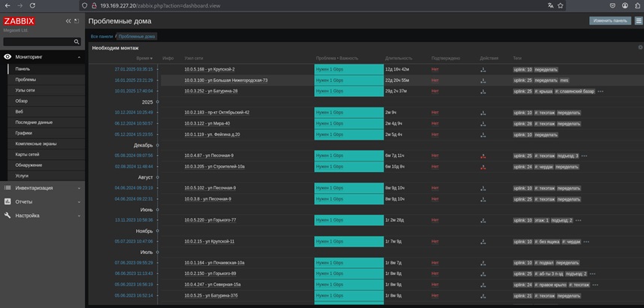This screenshot has width=644, height=308.
Task: Bookmark page with the star icon
Action: (561, 5)
